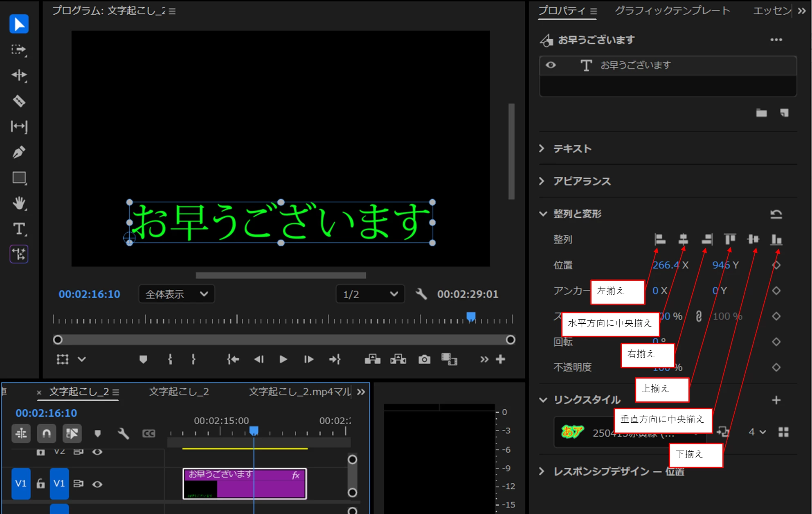Reset 整列と変形 with the undo arrow
Image resolution: width=812 pixels, height=514 pixels.
coord(776,214)
